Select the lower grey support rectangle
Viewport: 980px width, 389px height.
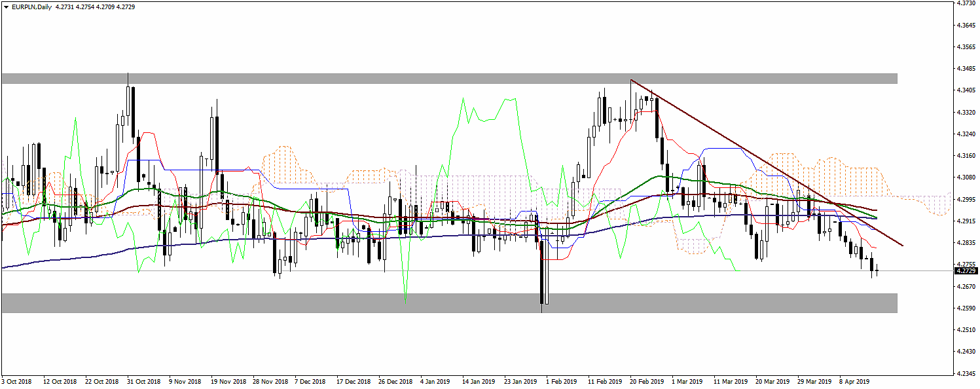[x=449, y=303]
